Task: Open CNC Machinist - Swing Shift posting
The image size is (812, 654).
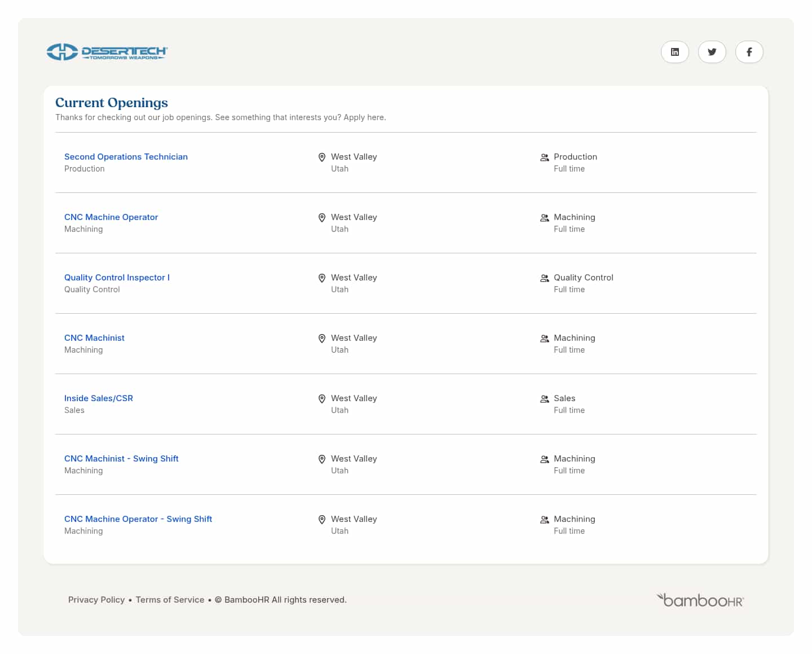Action: pyautogui.click(x=121, y=459)
